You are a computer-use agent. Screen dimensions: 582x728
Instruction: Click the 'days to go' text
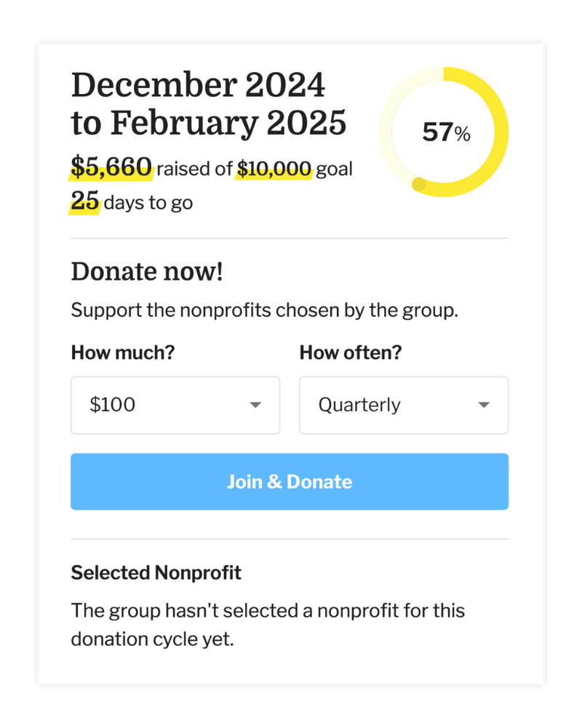coord(148,202)
